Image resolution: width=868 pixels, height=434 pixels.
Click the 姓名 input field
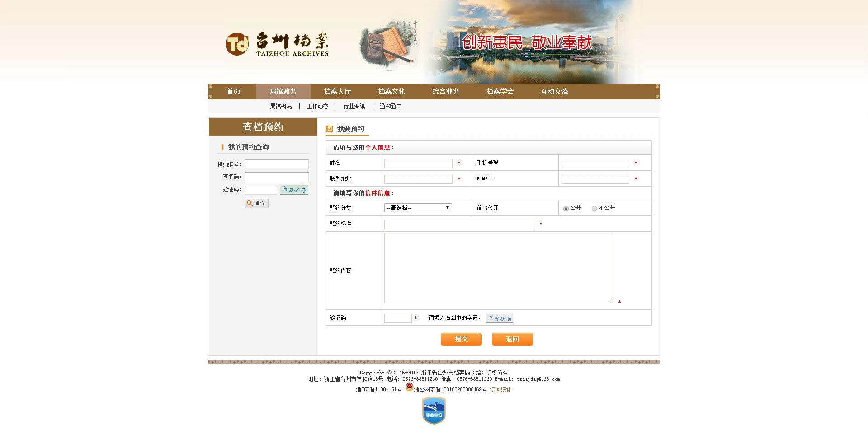click(x=418, y=163)
